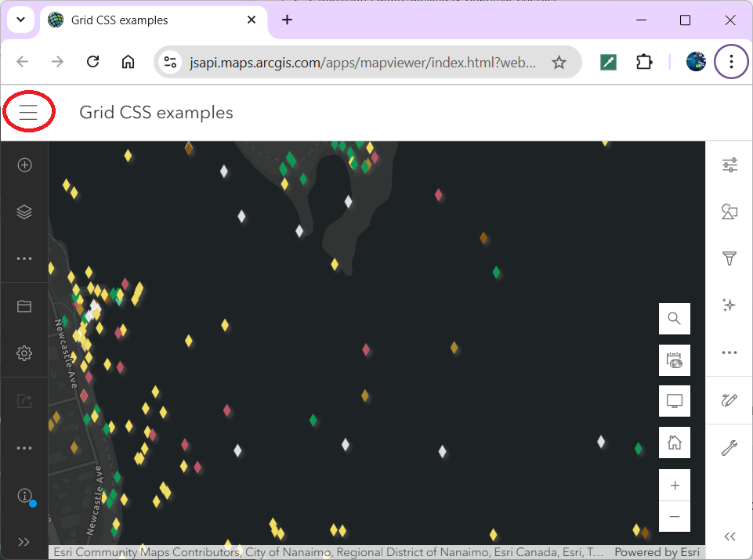Toggle the map info notification panel

(x=24, y=495)
